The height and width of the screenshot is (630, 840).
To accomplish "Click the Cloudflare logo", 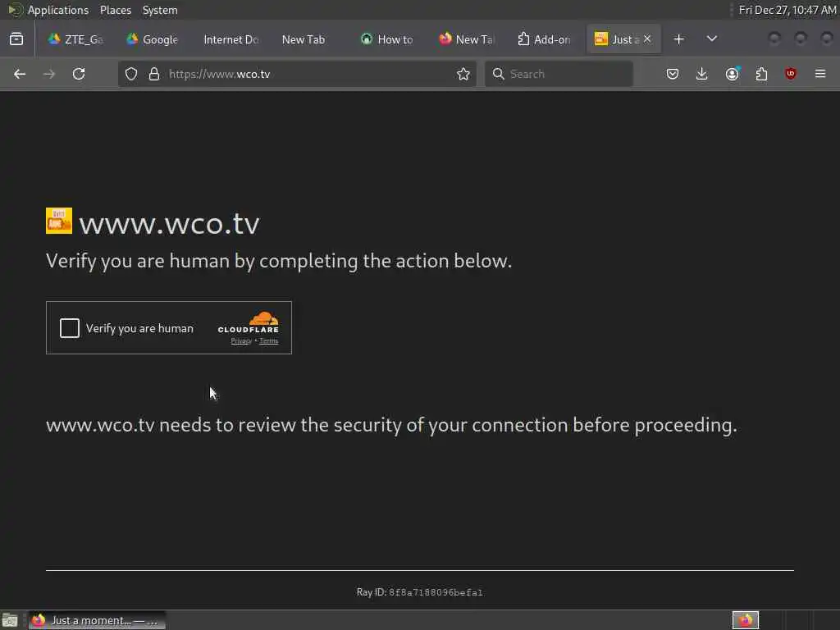I will (x=249, y=322).
